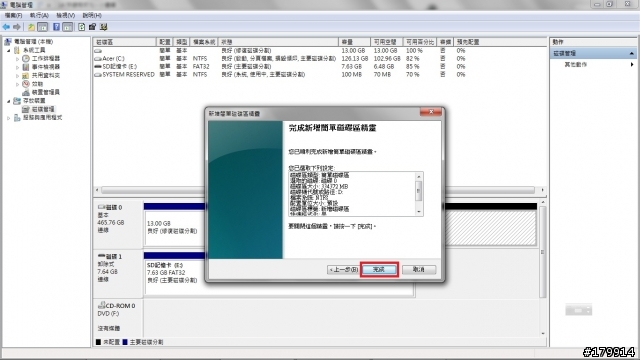Expand the 事件檢視器 node arrow
Viewport: 640px width, 360px height.
pyautogui.click(x=18, y=67)
